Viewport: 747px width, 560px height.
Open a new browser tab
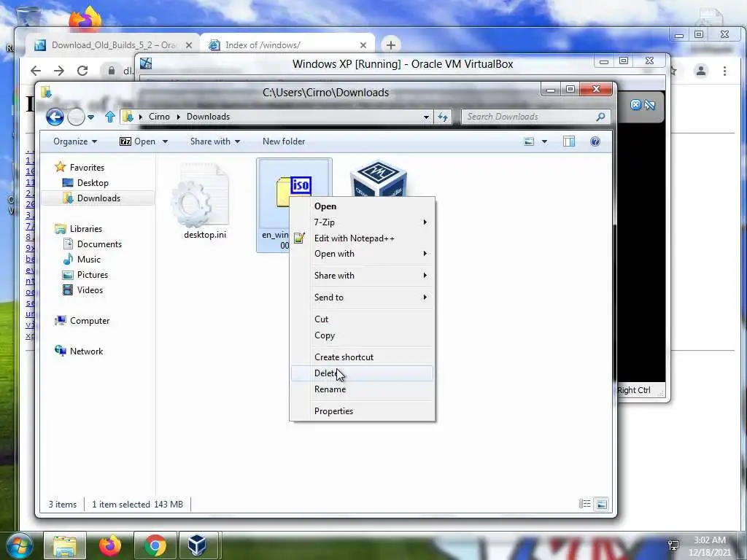391,45
